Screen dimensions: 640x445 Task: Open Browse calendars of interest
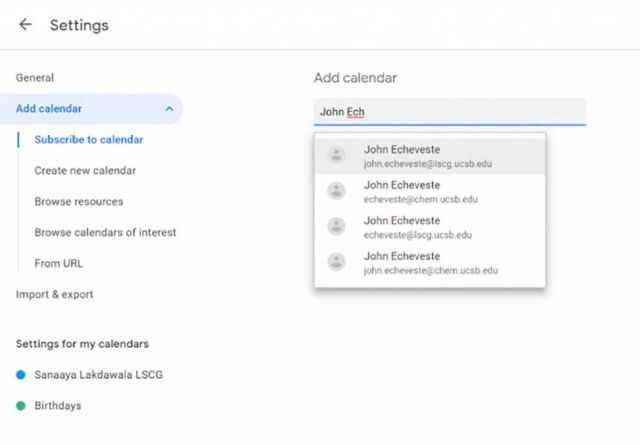pyautogui.click(x=105, y=233)
